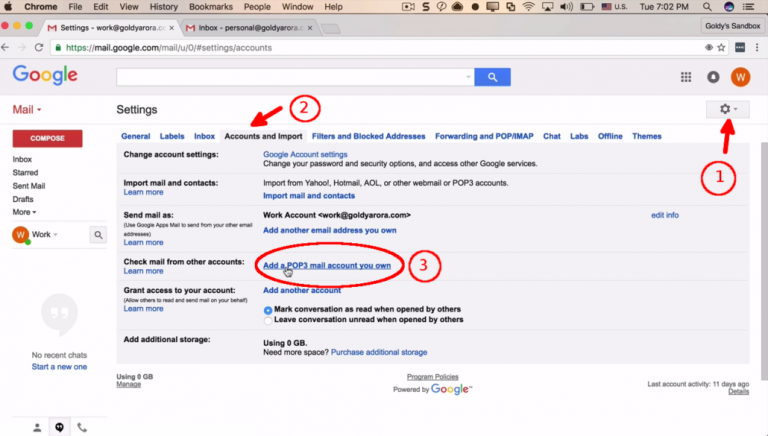The height and width of the screenshot is (436, 768).
Task: Open the Google apps grid
Action: coord(686,77)
